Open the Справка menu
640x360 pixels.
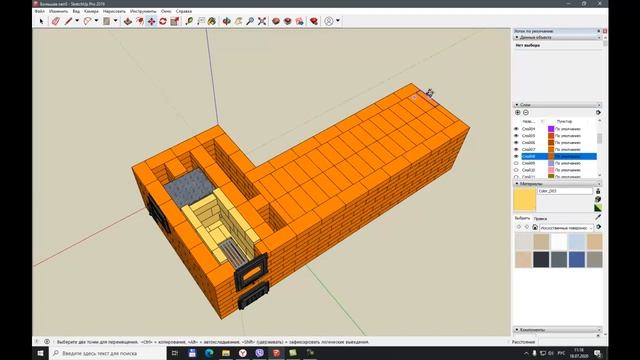184,11
